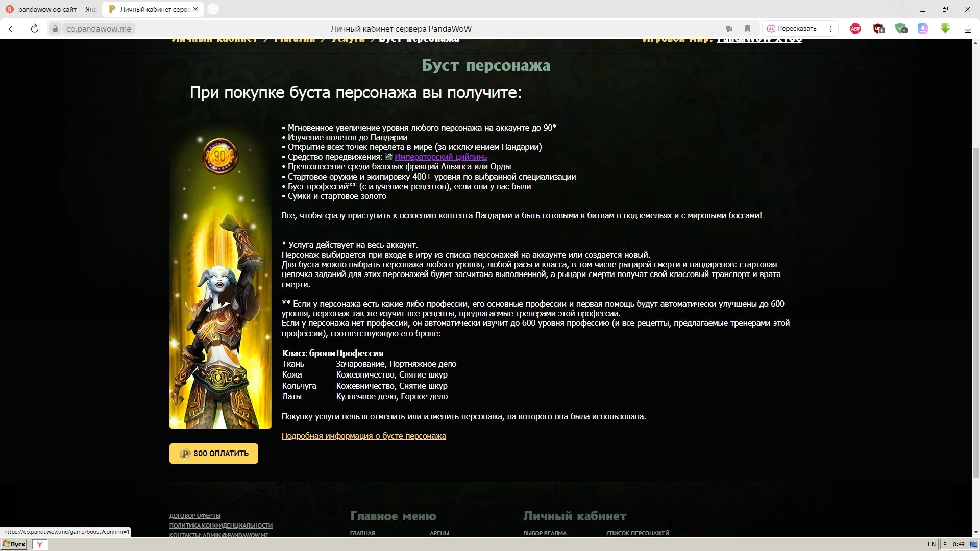Click the EN language indicator
This screenshot has width=980, height=551.
(932, 544)
